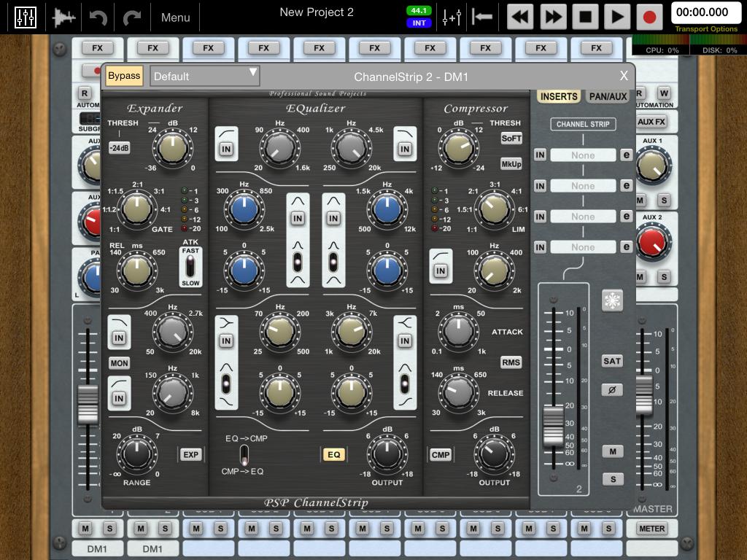
Task: Edit the first insert with e button
Action: pyautogui.click(x=626, y=155)
